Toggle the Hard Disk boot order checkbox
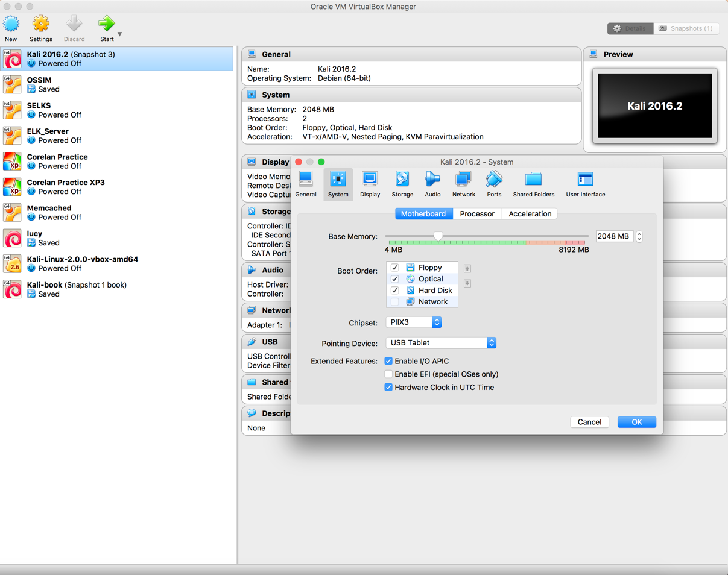This screenshot has height=575, width=728. coord(394,291)
